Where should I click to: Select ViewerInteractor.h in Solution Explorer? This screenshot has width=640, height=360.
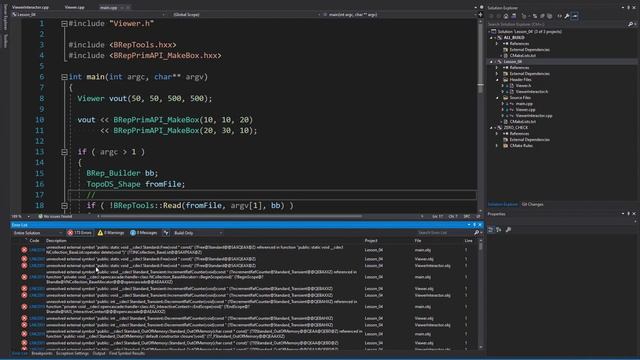coord(531,92)
